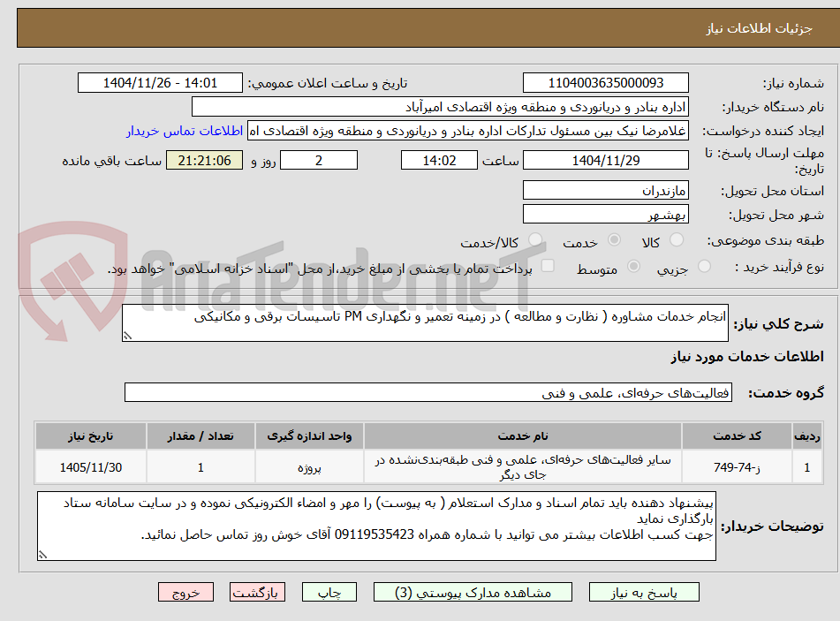The height and width of the screenshot is (621, 840).
Task: Click the نام دستگاه خریدار field
Action: click(440, 107)
